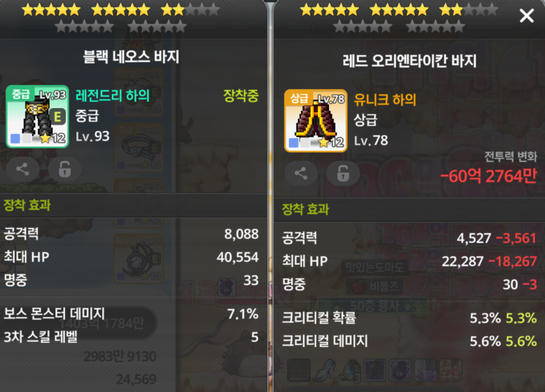Click the 장착중 equipped status
The height and width of the screenshot is (392, 545).
point(241,95)
